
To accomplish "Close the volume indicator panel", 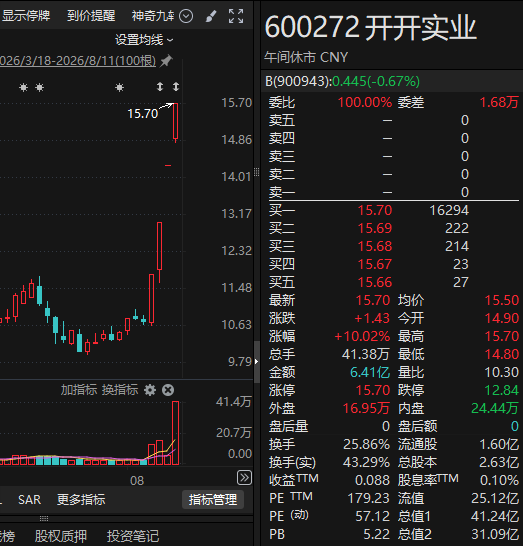I will 168,390.
